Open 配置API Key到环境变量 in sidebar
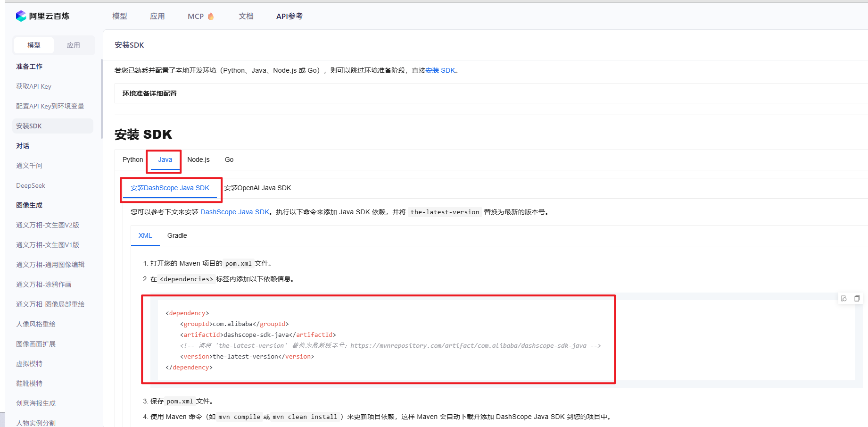Viewport: 868px width, 427px height. coord(50,106)
